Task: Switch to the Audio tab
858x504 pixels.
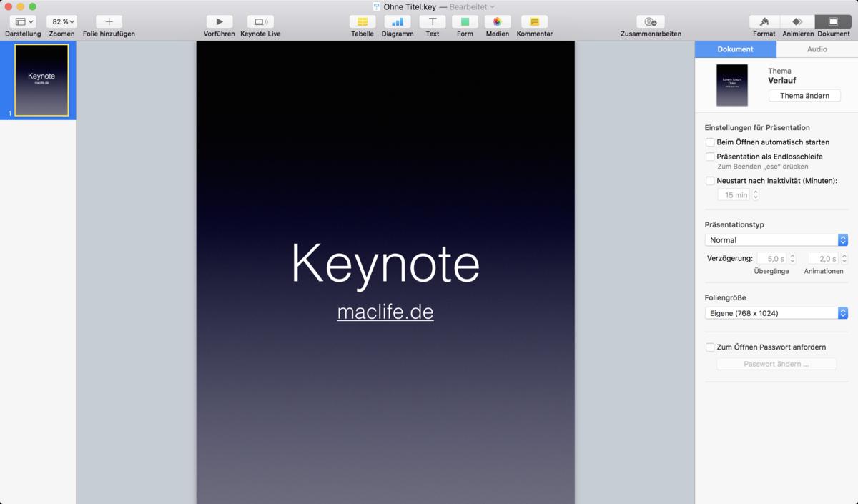Action: click(817, 49)
